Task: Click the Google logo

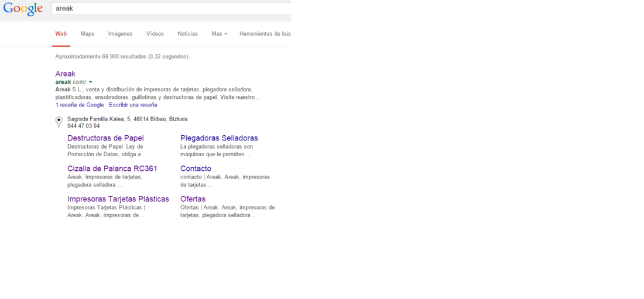Action: (x=23, y=9)
